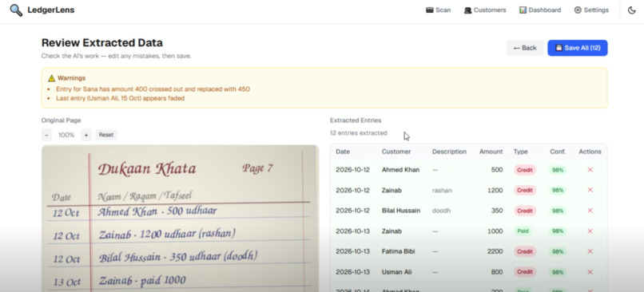This screenshot has height=292, width=644.
Task: Save all 12 entries
Action: click(578, 48)
